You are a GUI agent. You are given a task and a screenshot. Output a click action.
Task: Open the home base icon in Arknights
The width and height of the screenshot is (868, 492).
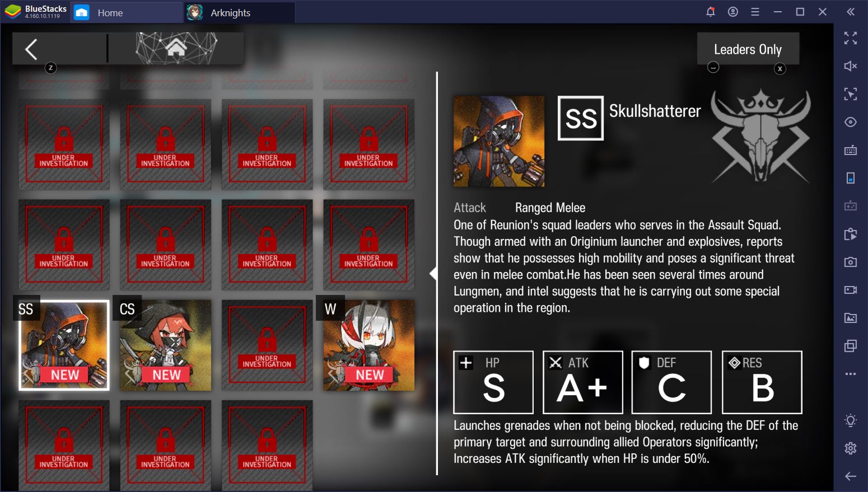(176, 48)
